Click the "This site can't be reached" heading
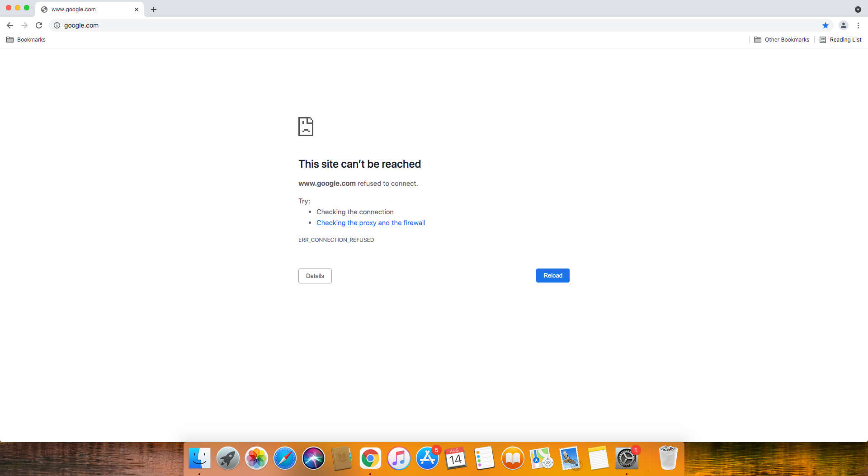Viewport: 868px width, 476px height. point(359,164)
